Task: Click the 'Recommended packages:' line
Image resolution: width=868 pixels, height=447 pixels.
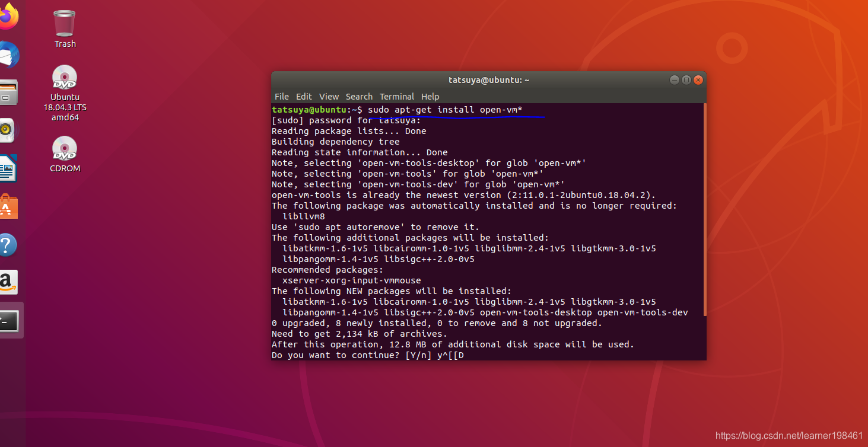Action: 328,270
